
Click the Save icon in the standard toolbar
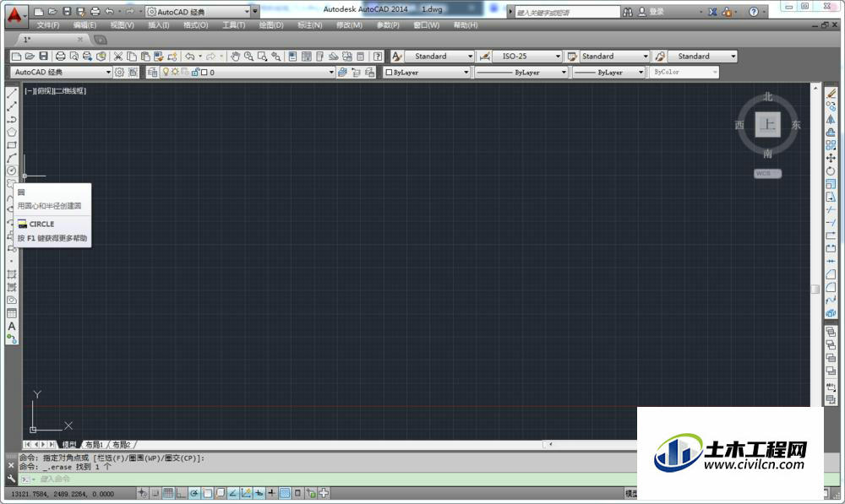point(44,56)
